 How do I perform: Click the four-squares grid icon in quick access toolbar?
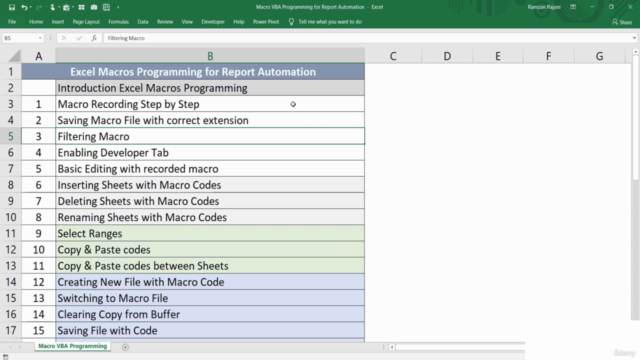(x=82, y=7)
